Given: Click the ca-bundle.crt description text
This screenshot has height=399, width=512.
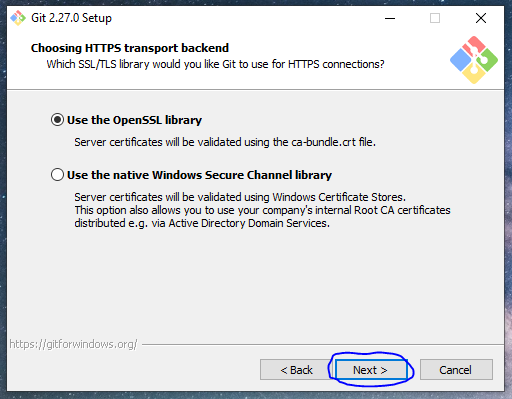Looking at the screenshot, I should (x=225, y=142).
